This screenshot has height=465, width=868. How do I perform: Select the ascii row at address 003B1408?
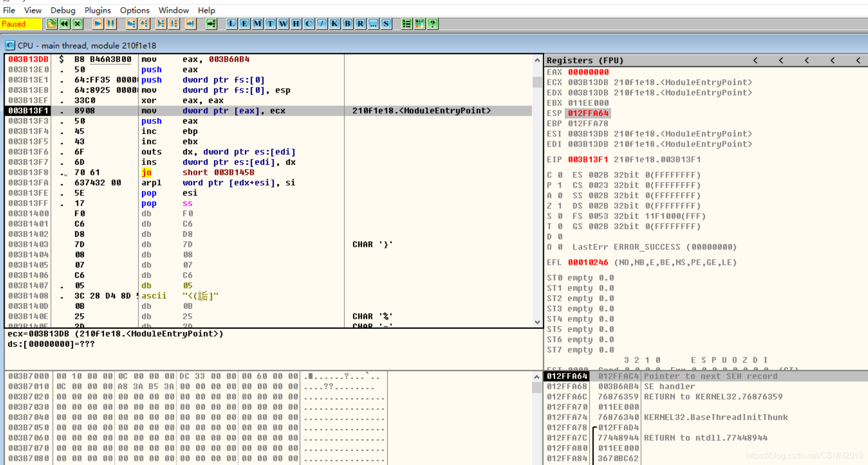click(268, 296)
